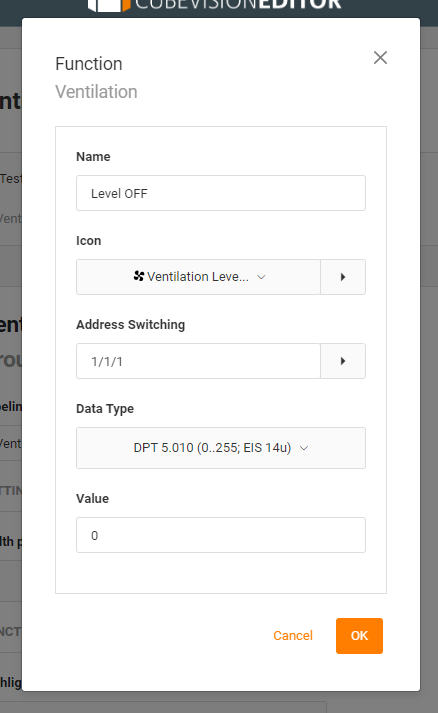The width and height of the screenshot is (438, 713).
Task: Close the Function dialog with the X
Action: click(x=380, y=58)
